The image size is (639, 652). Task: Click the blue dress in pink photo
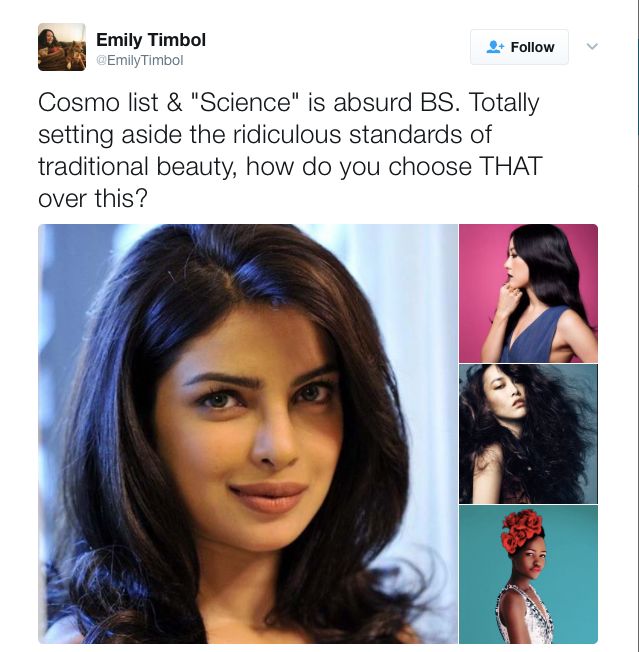point(532,336)
